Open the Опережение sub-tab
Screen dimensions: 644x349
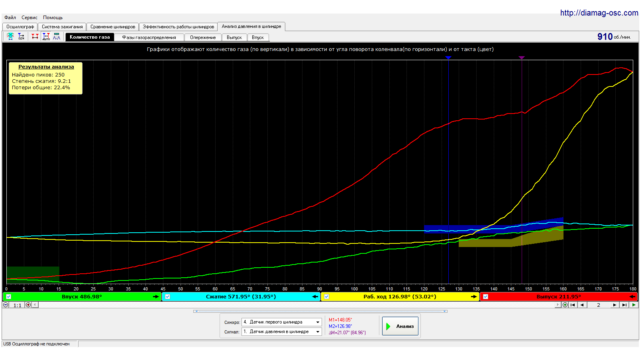click(203, 37)
